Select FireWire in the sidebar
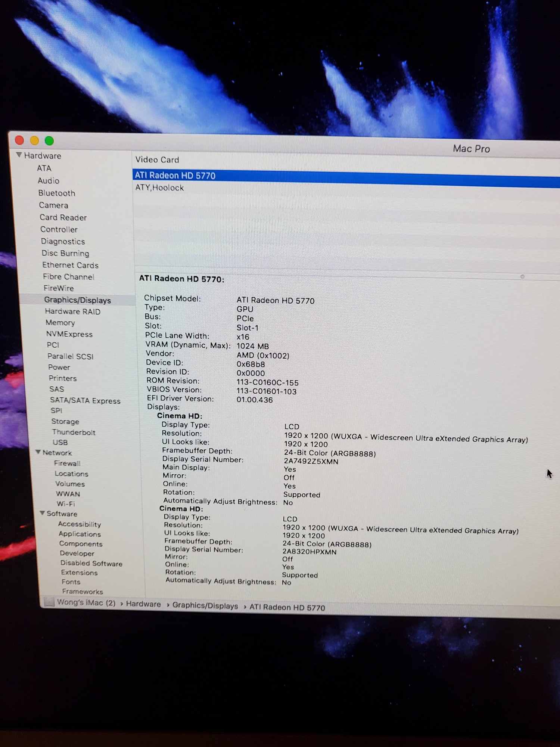The image size is (560, 747). 59,288
